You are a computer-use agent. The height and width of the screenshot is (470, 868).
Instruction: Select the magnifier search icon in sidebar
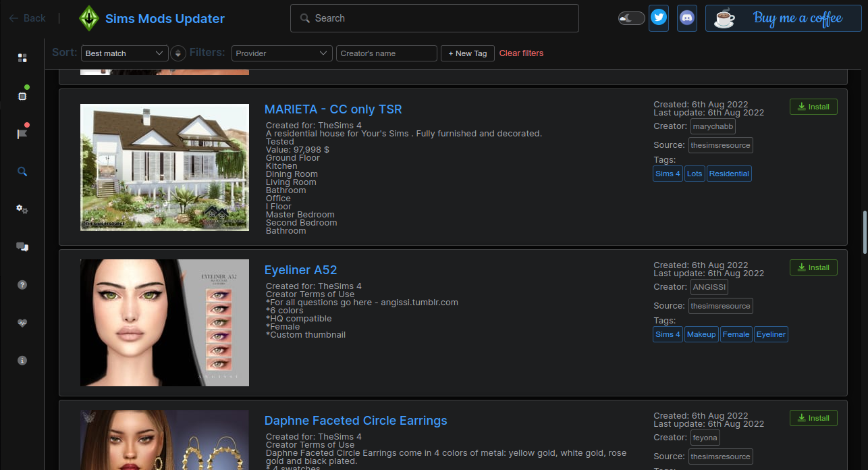[x=22, y=172]
